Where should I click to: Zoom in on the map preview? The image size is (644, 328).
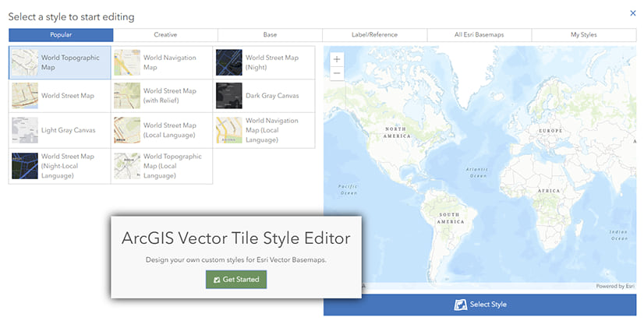tap(337, 59)
